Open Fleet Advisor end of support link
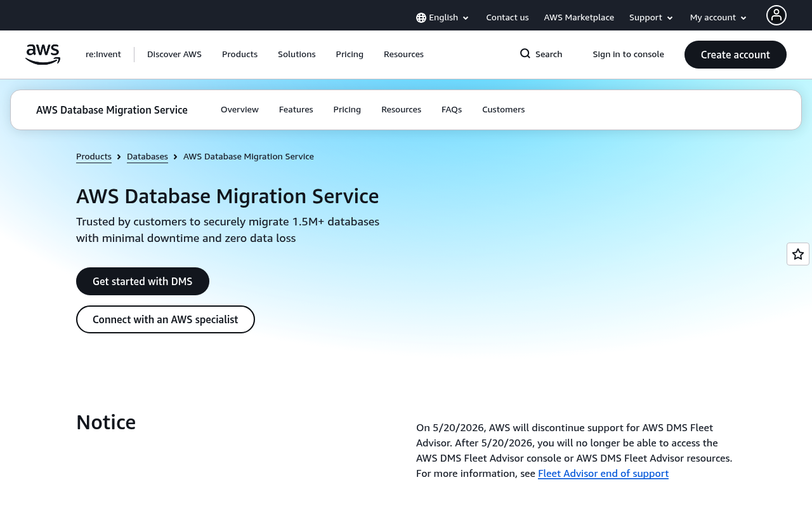The image size is (812, 508). pos(603,474)
